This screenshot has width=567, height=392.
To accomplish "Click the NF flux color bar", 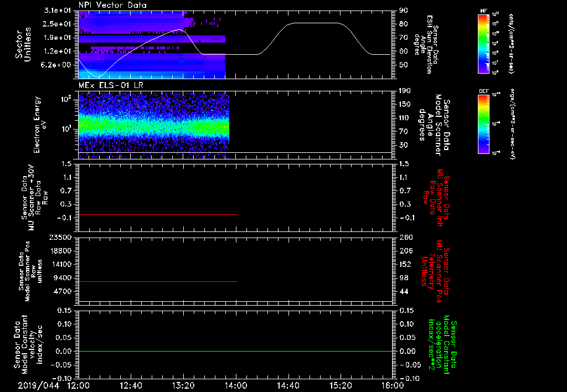I will coord(483,43).
